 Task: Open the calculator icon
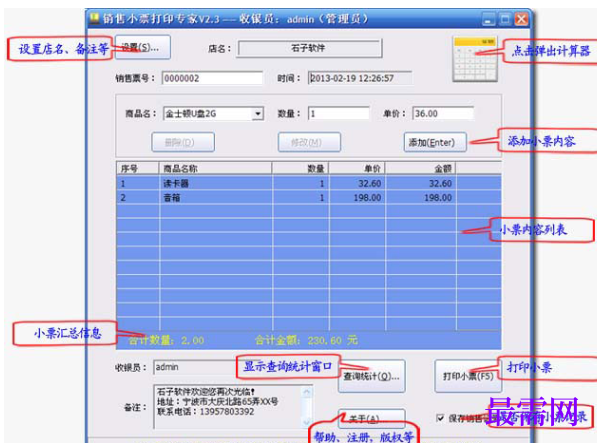[x=475, y=59]
